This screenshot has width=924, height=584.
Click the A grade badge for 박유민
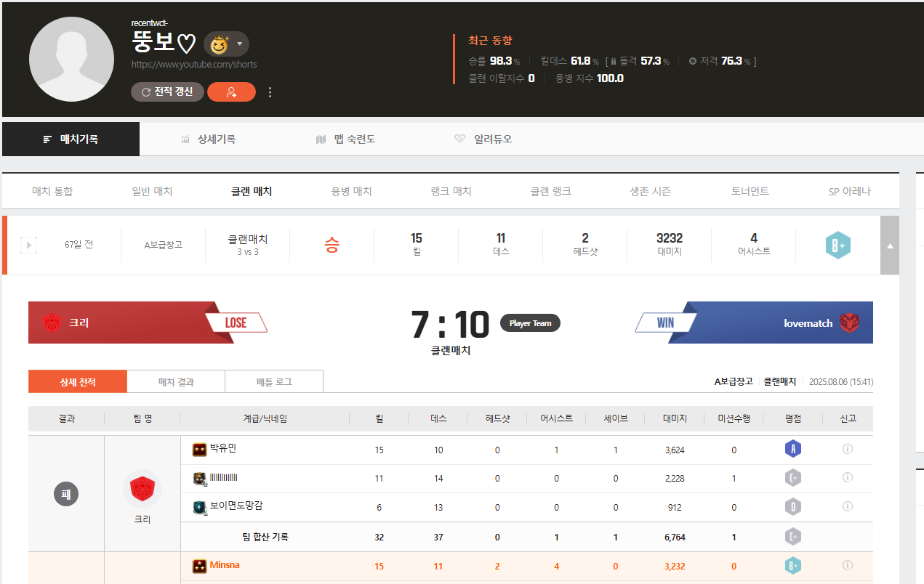tap(793, 450)
